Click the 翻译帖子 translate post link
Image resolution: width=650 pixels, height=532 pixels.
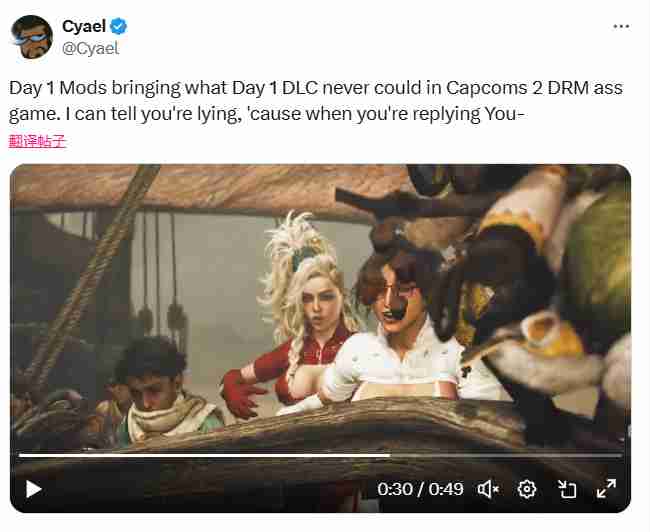(x=37, y=141)
